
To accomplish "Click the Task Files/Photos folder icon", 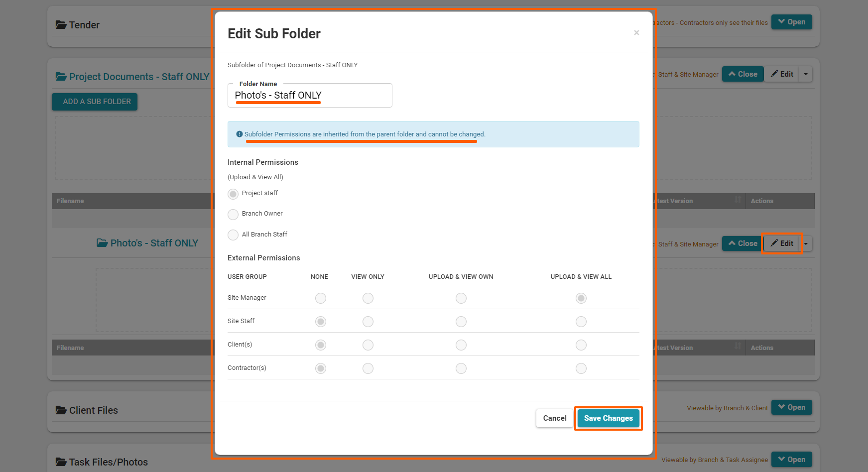I will point(61,462).
